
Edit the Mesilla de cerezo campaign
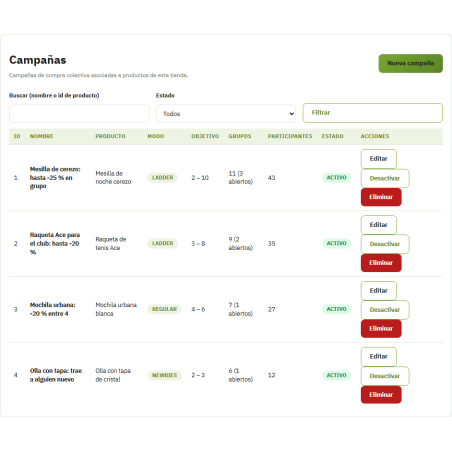point(379,159)
